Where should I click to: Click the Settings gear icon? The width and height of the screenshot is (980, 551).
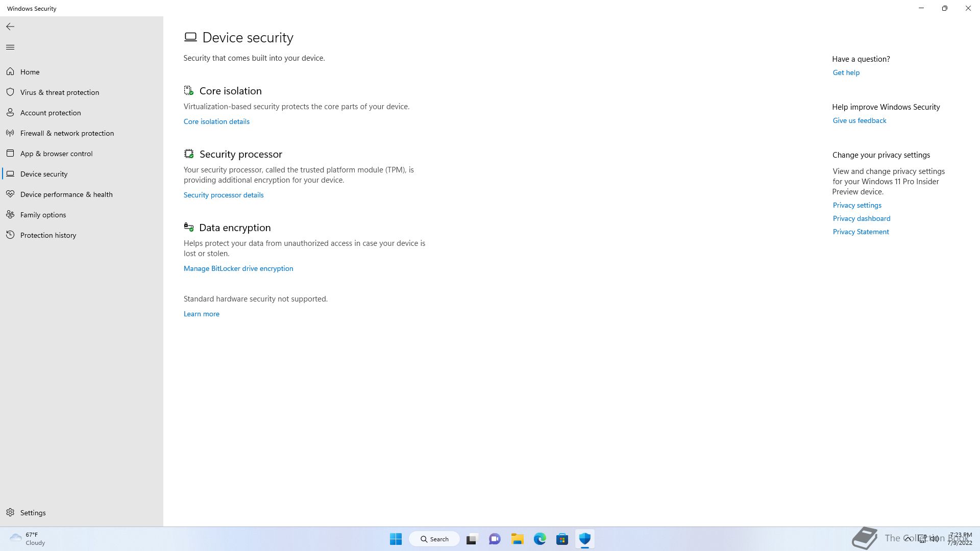tap(10, 513)
